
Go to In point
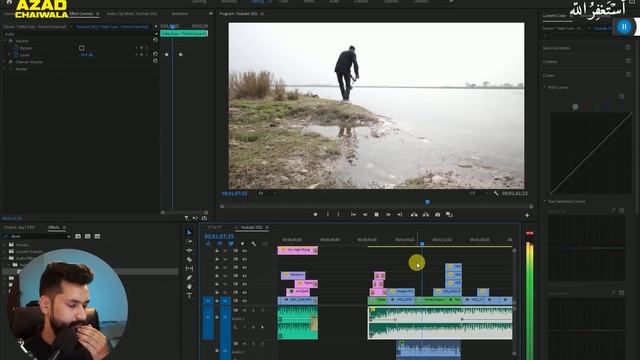point(353,214)
